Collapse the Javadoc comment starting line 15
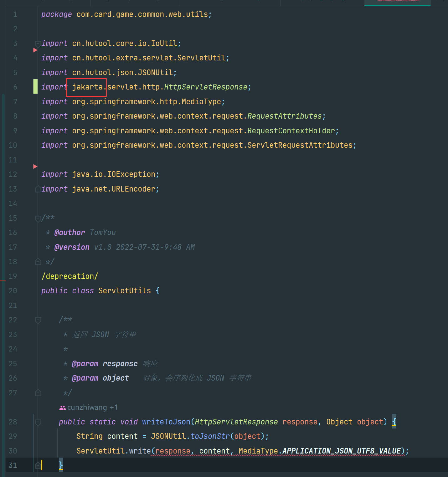 pyautogui.click(x=38, y=218)
